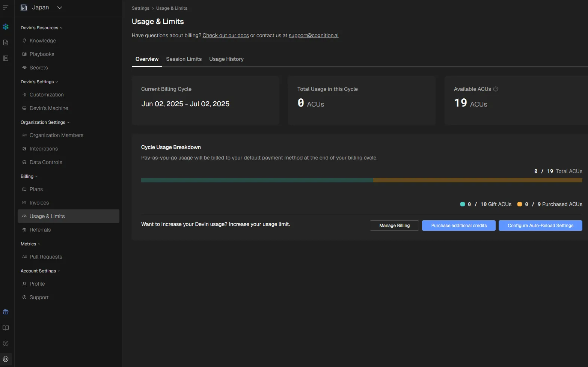
Task: Open the Check out our docs link
Action: [x=226, y=35]
